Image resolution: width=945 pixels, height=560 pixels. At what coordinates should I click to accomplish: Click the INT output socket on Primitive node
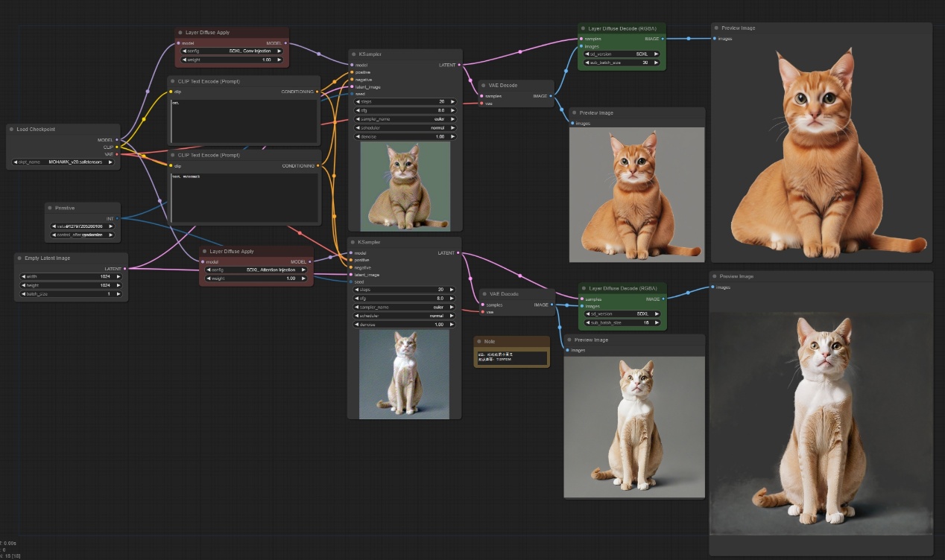coord(116,219)
